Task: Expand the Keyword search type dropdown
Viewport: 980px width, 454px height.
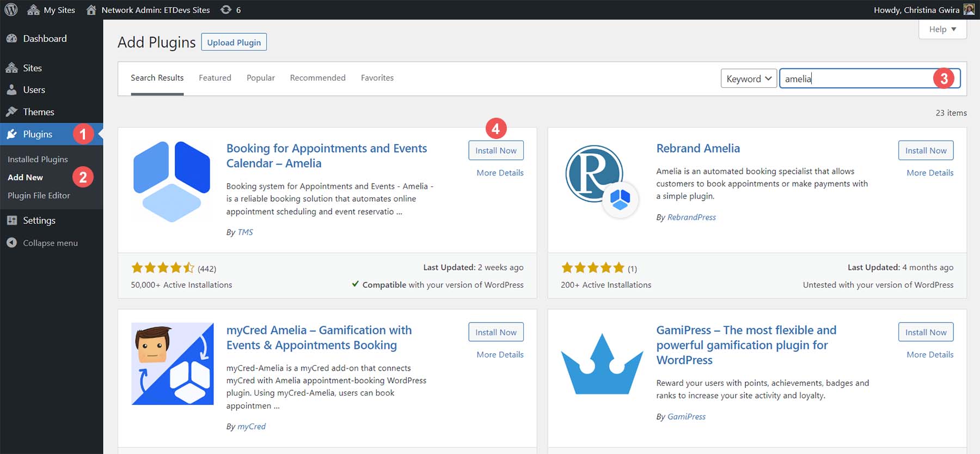Action: click(749, 79)
